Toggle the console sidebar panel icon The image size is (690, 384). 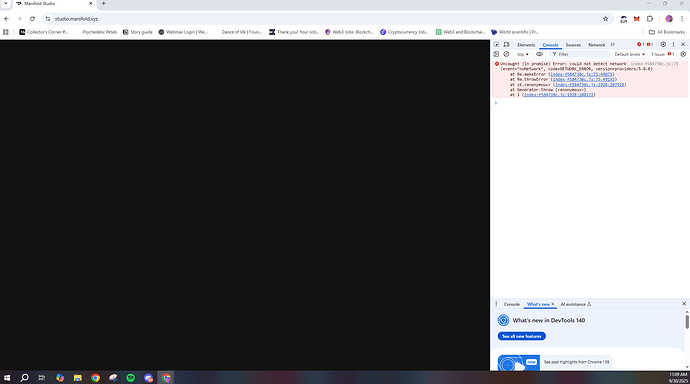[x=496, y=54]
